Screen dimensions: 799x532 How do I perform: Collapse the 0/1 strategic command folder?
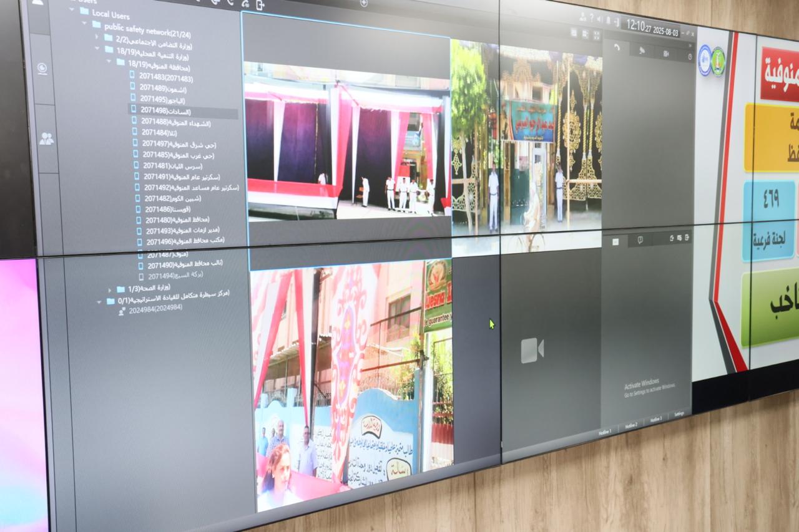99,302
